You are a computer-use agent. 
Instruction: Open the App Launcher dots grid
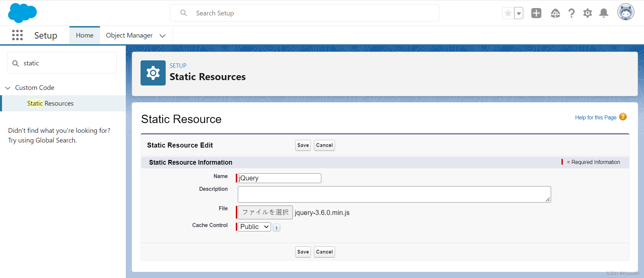(17, 35)
